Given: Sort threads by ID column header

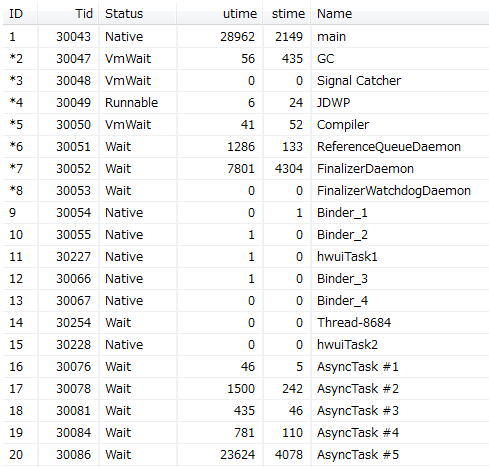Looking at the screenshot, I should tap(19, 13).
